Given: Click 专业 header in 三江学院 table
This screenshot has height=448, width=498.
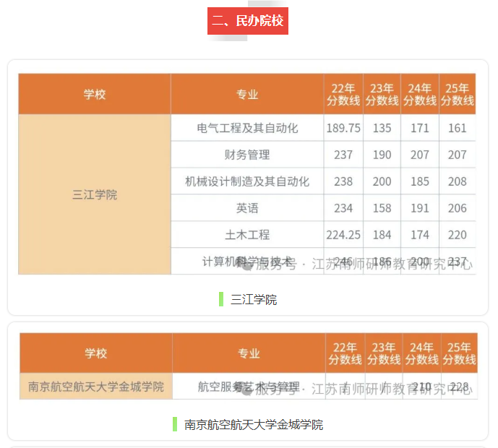Looking at the screenshot, I should click(247, 94).
